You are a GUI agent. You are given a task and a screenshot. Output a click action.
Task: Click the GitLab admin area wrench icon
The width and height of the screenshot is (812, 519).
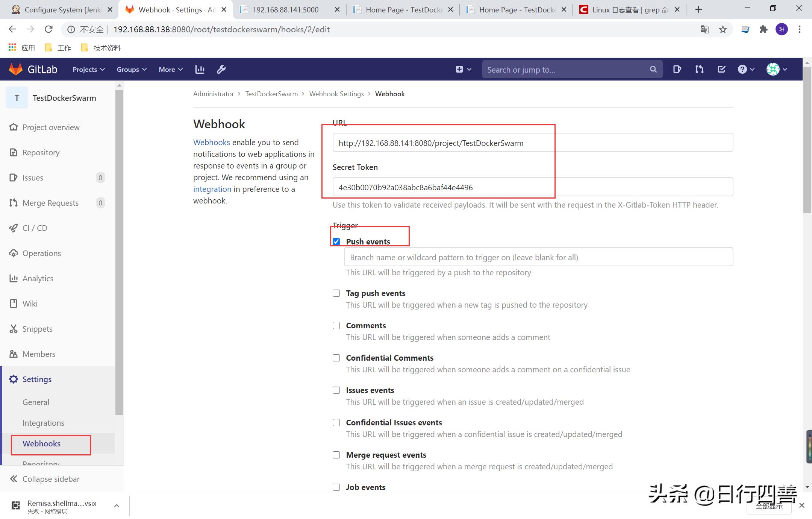pyautogui.click(x=221, y=69)
